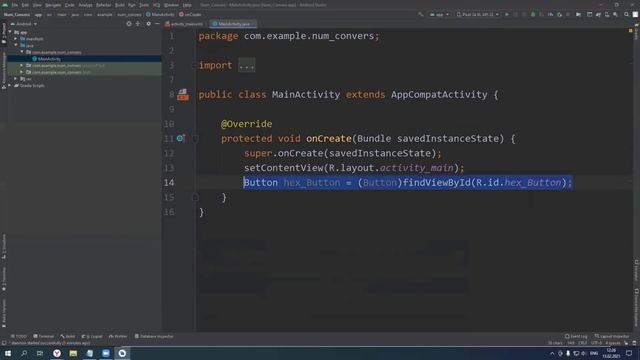The image size is (640, 360).
Task: Collapse the java folder arrow
Action: click(16, 45)
